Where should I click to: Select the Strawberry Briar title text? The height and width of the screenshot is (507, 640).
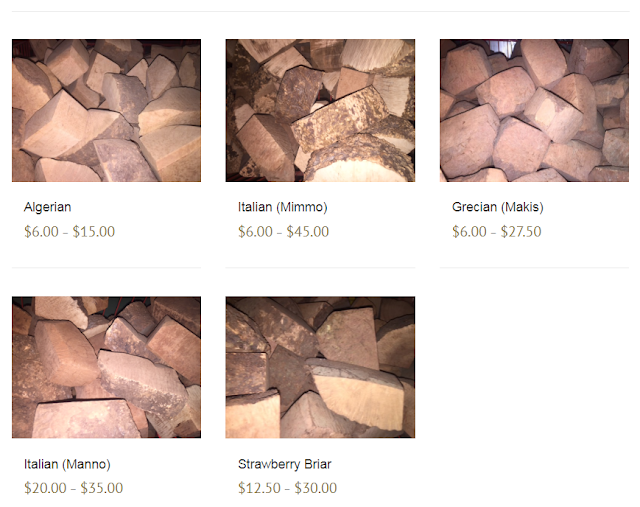(284, 464)
